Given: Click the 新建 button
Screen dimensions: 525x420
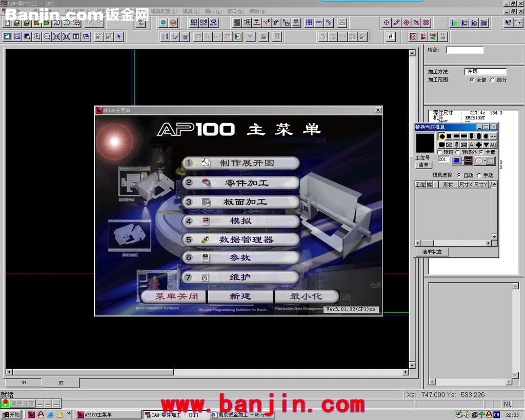Looking at the screenshot, I should pos(240,296).
